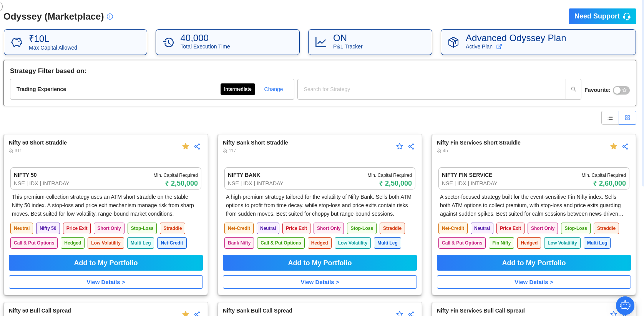Click the Intermediate experience badge
Image resolution: width=644 pixels, height=316 pixels.
click(238, 89)
